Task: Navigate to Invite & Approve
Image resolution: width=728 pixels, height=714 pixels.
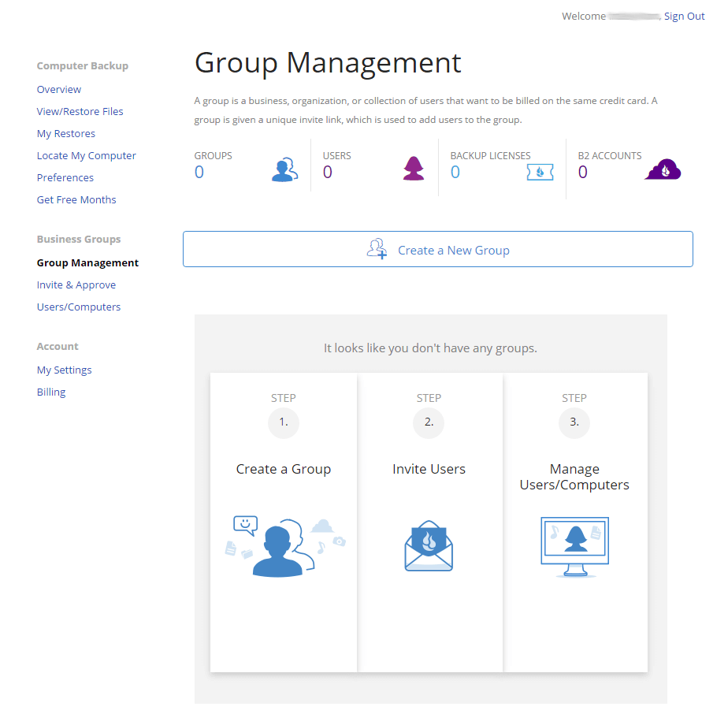Action: coord(76,285)
